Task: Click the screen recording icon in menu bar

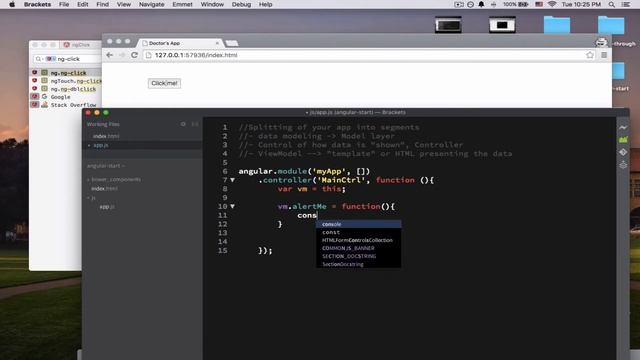Action: (x=459, y=4)
